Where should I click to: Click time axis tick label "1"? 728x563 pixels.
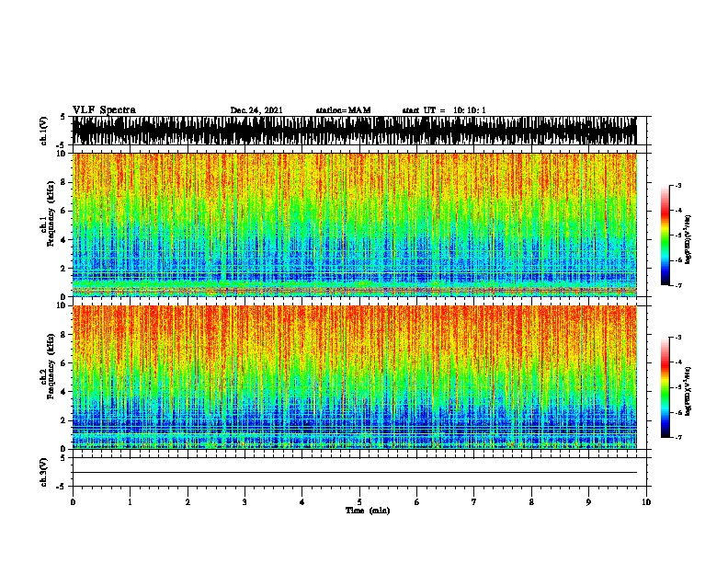tap(130, 501)
